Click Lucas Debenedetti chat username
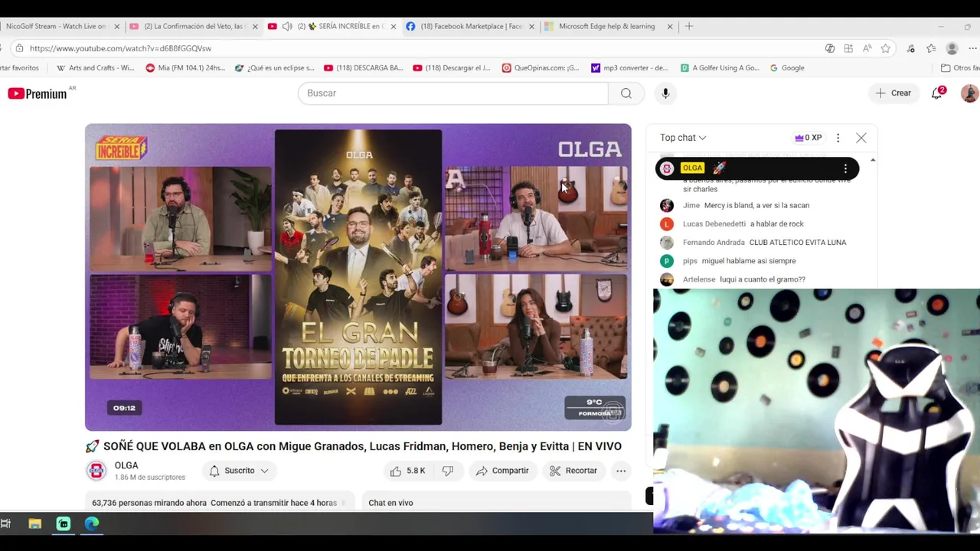The width and height of the screenshot is (980, 551). (714, 223)
